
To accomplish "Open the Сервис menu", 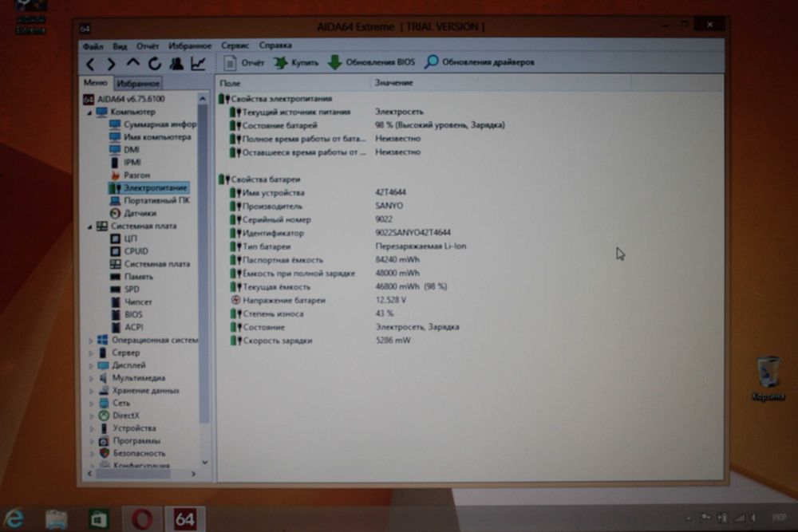I will click(x=235, y=45).
